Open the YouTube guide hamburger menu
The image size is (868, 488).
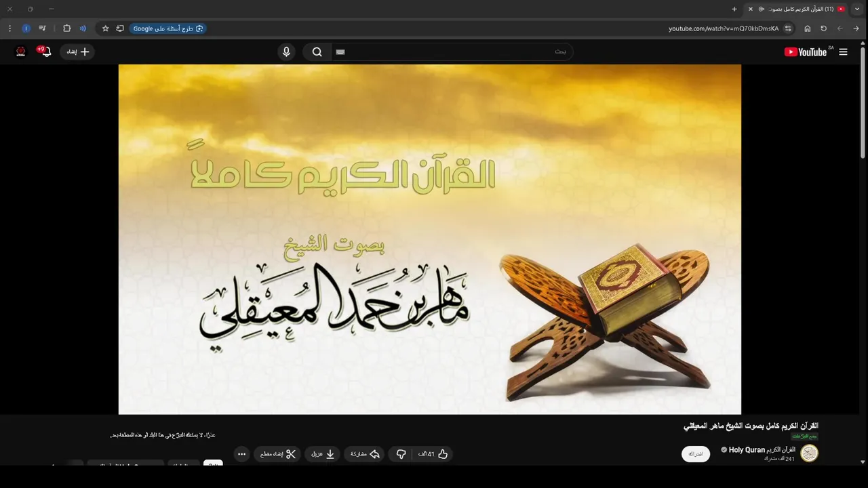pyautogui.click(x=843, y=52)
